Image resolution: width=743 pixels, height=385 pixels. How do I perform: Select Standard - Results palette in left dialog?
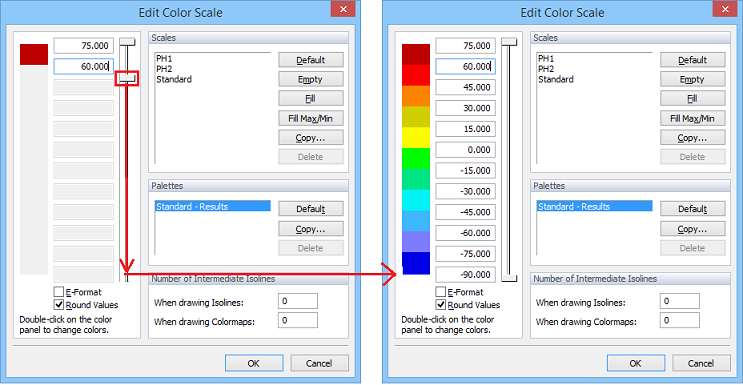pyautogui.click(x=213, y=206)
